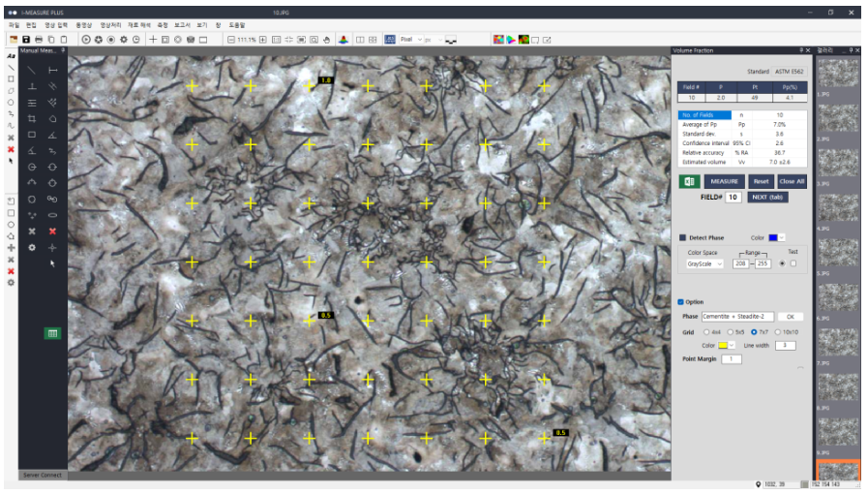868x494 pixels.
Task: Select the 4x4 grid radio button
Action: tap(705, 332)
